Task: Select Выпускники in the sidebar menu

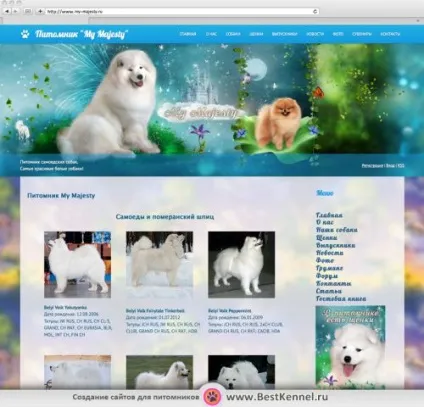Action: pyautogui.click(x=335, y=245)
